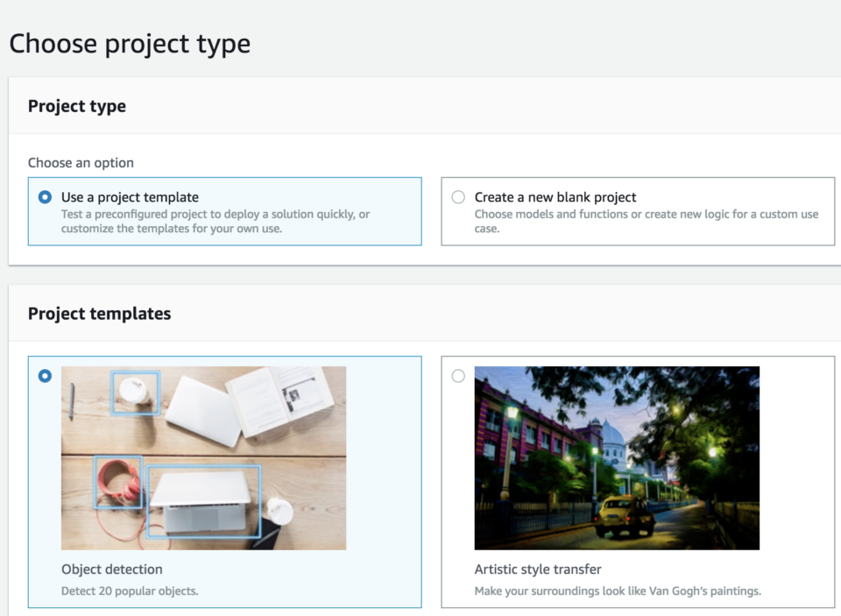
Task: Click the 'Artistic style transfer' template title
Action: 537,570
